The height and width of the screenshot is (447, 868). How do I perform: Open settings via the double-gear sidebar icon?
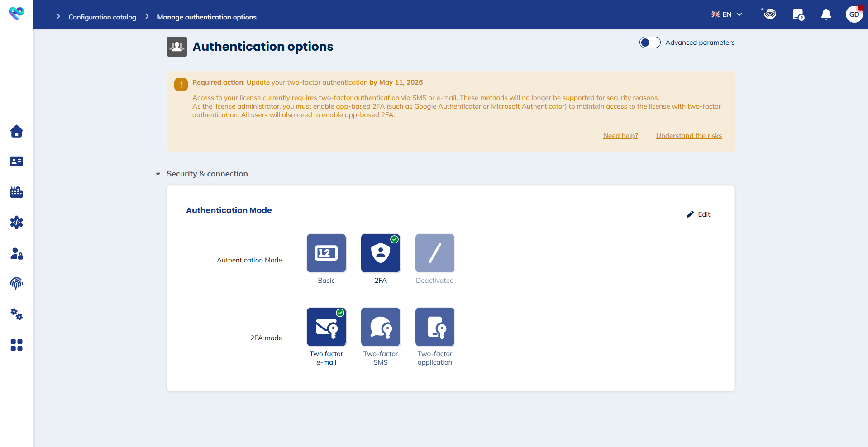tap(16, 314)
